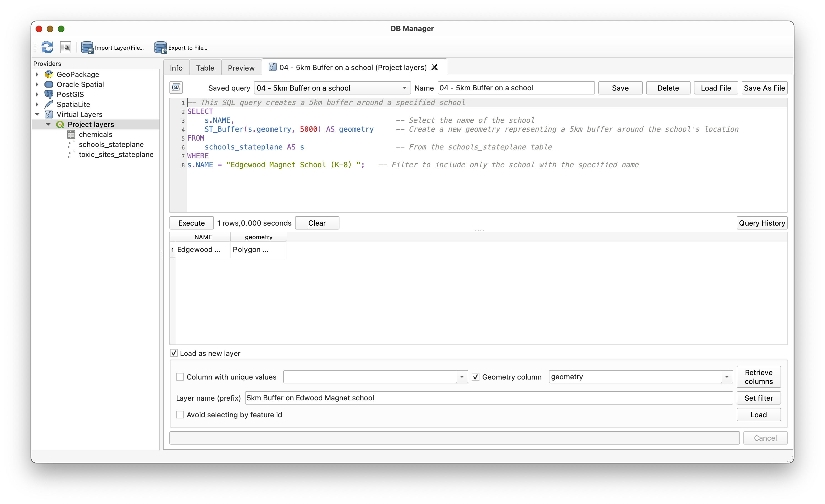Switch to the Preview tab
Viewport: 825px width, 504px height.
(x=241, y=68)
